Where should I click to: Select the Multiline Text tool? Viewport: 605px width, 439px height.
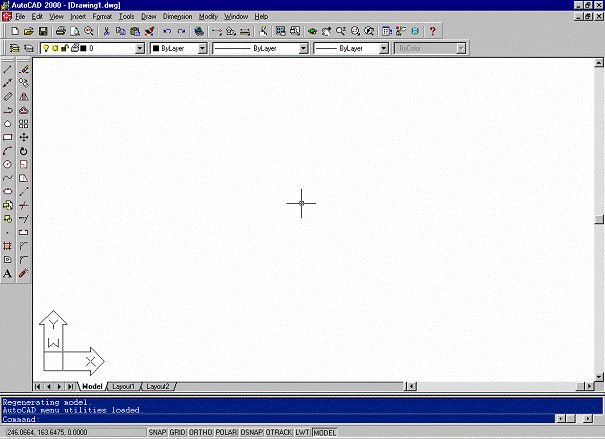(8, 272)
